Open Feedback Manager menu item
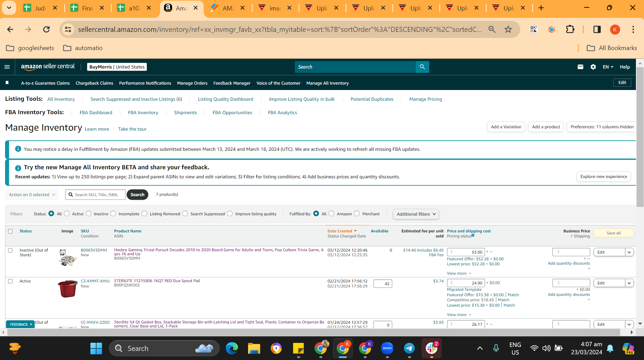 232,83
